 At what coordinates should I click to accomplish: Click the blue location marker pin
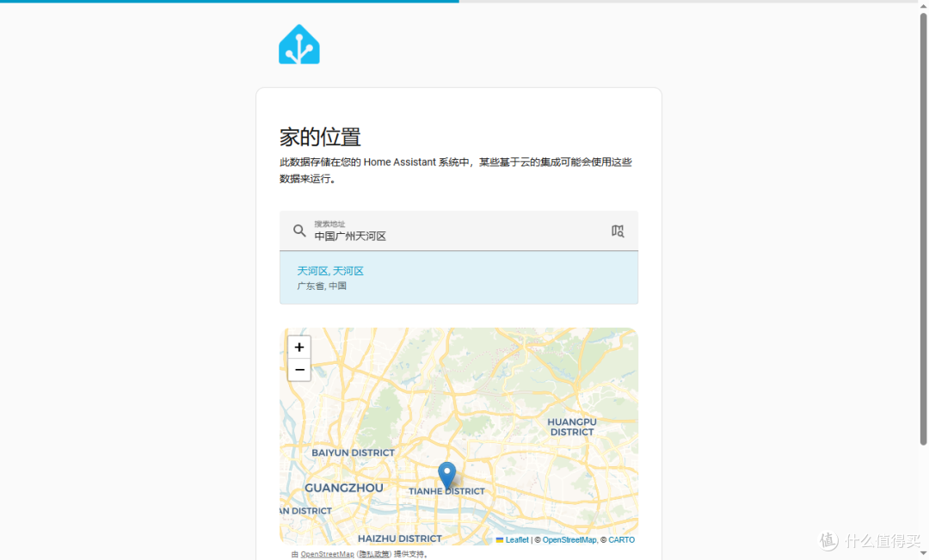click(447, 475)
